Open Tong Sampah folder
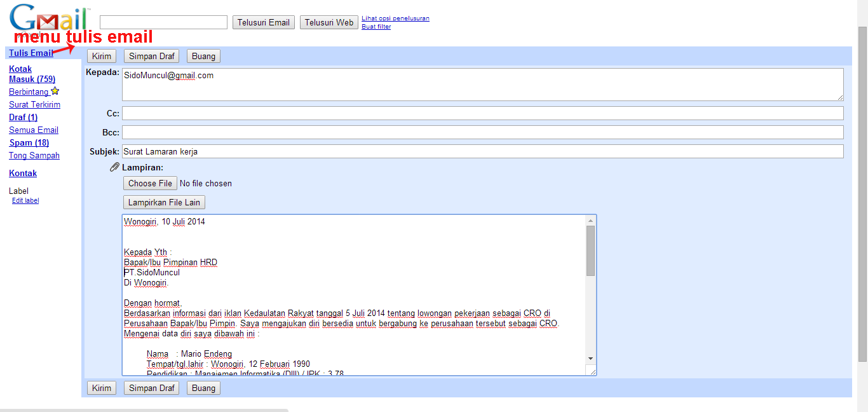 [34, 155]
